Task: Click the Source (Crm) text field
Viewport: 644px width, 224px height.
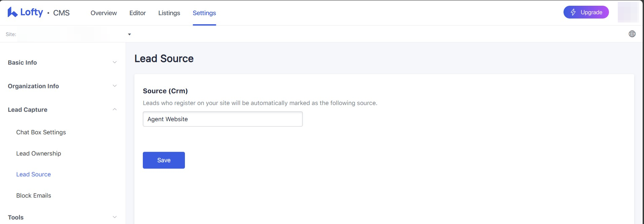Action: [223, 119]
